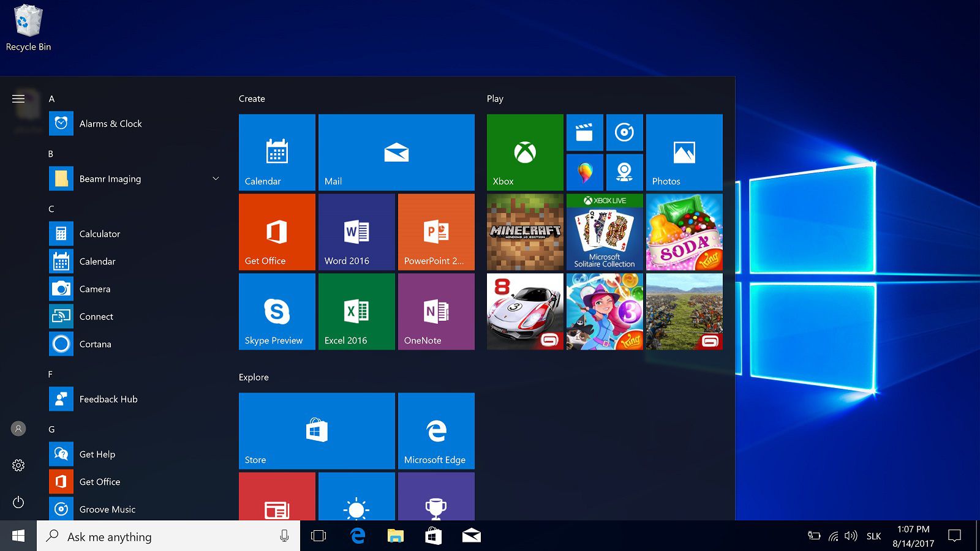Click the Play group heading
This screenshot has width=980, height=551.
(495, 99)
